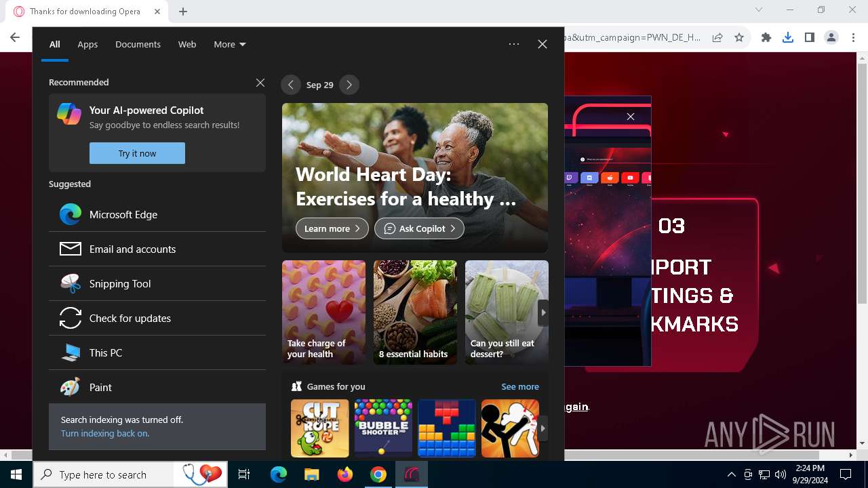Open This PC from suggestions
This screenshot has height=488, width=868.
click(157, 352)
